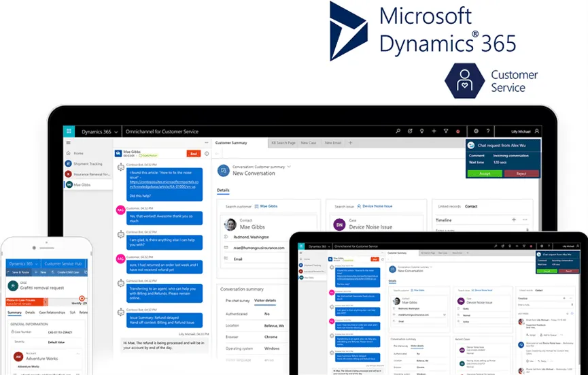Click the plus icon beside the Timeline heading
Image resolution: width=588 pixels, height=375 pixels.
tap(513, 220)
